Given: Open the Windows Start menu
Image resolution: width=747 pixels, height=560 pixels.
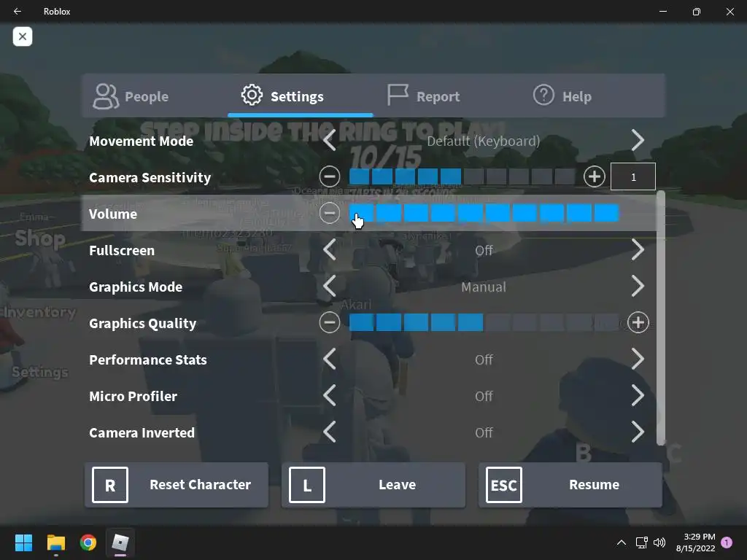Looking at the screenshot, I should [23, 542].
